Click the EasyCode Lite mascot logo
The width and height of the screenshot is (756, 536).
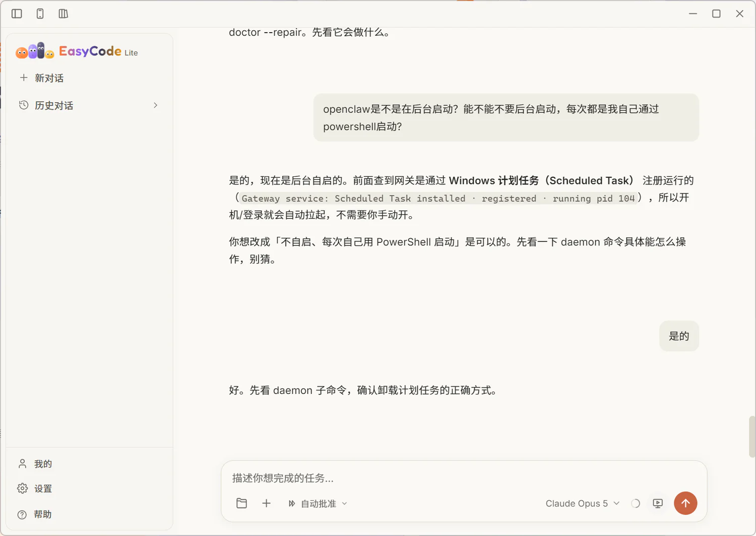coord(35,51)
